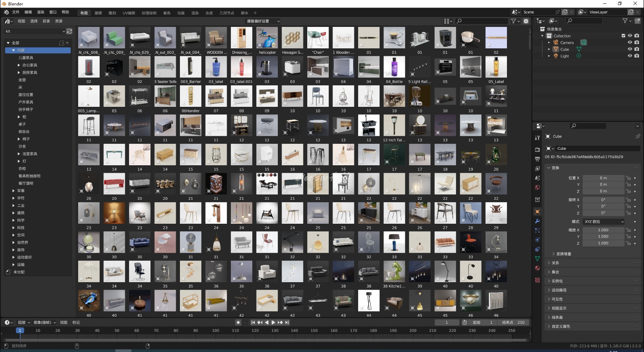Hide Collection in viewport
Viewport: 644px width, 352px height.
click(x=630, y=36)
